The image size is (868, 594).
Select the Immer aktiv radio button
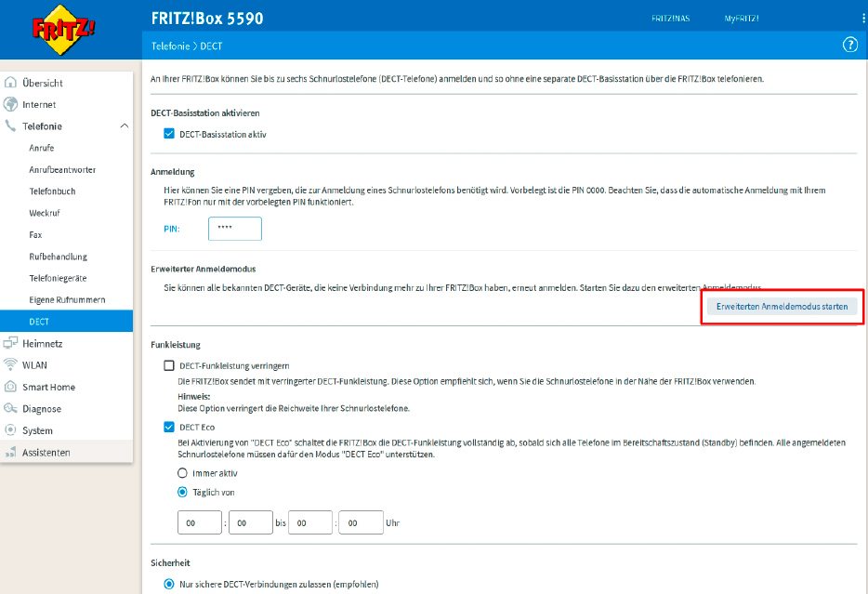[x=182, y=473]
